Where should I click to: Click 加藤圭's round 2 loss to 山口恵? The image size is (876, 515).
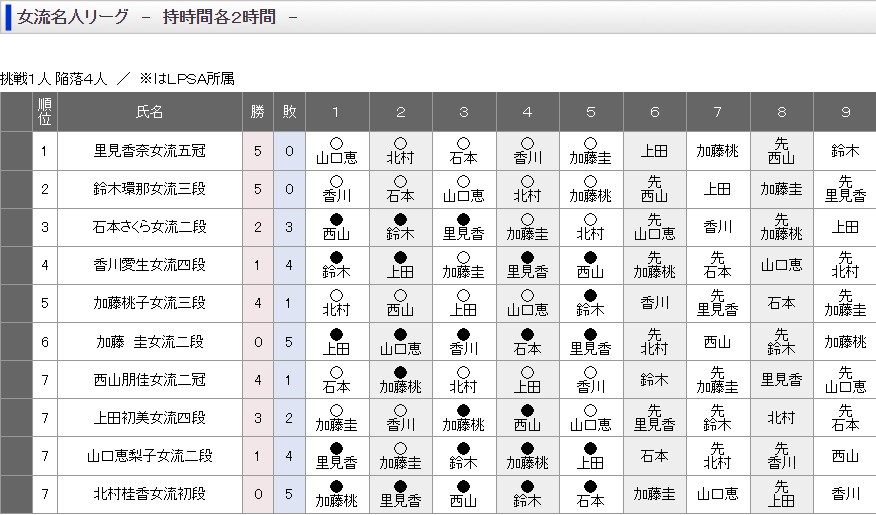(401, 342)
